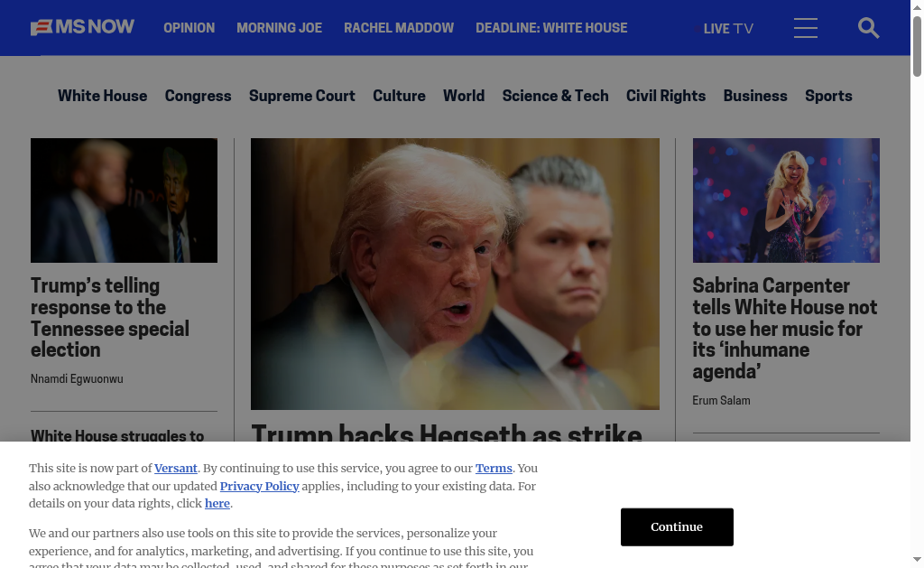The image size is (924, 568).
Task: Click the MS NOW logo
Action: [82, 27]
